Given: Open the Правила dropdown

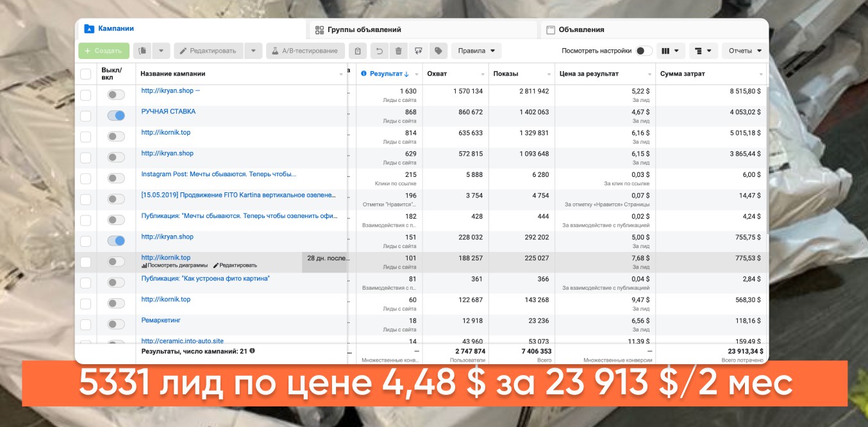Looking at the screenshot, I should (476, 51).
